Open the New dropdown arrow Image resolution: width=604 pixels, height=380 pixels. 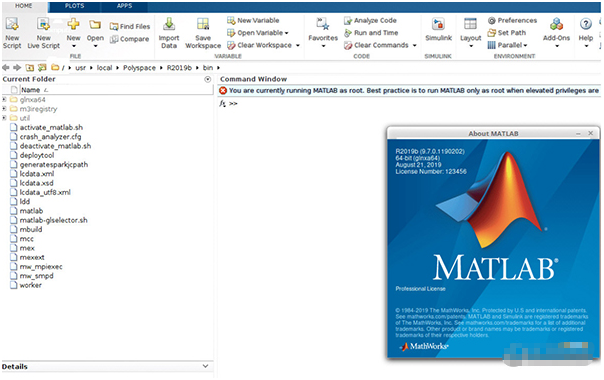click(74, 46)
